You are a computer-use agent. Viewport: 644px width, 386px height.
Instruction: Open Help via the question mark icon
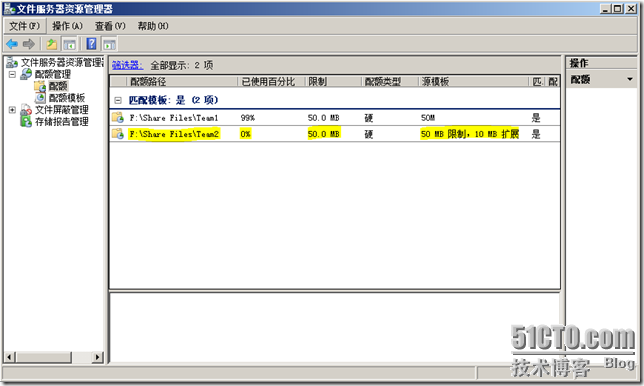[x=91, y=44]
